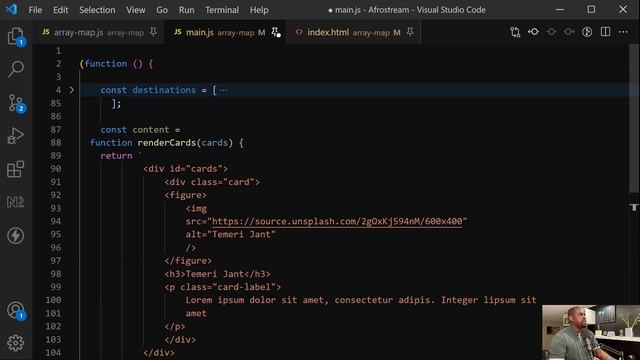Click the go forward commit icon
The image size is (640, 360).
coord(569,32)
